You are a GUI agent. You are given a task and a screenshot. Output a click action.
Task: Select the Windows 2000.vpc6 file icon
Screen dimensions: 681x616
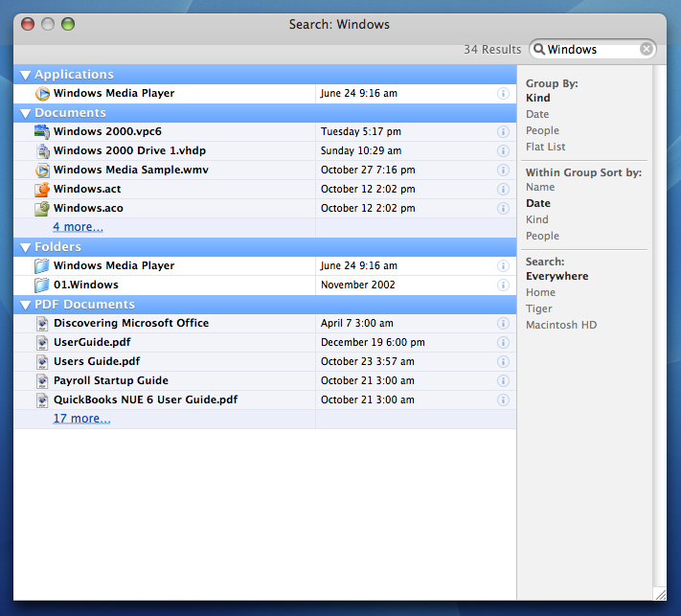point(42,132)
